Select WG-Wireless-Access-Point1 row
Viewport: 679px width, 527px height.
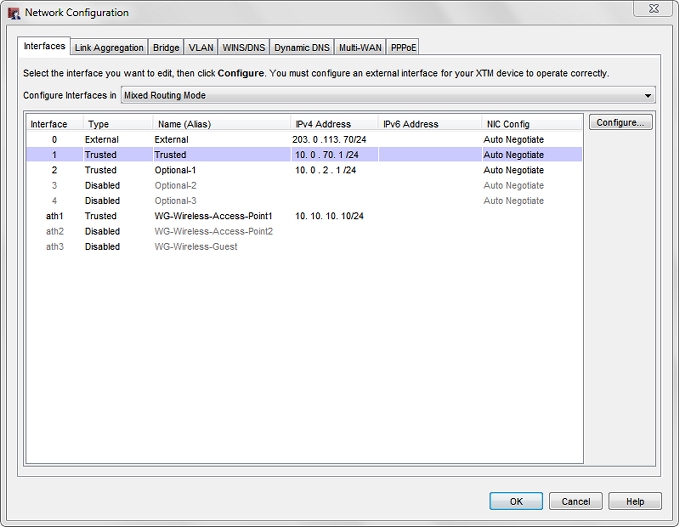coord(304,216)
